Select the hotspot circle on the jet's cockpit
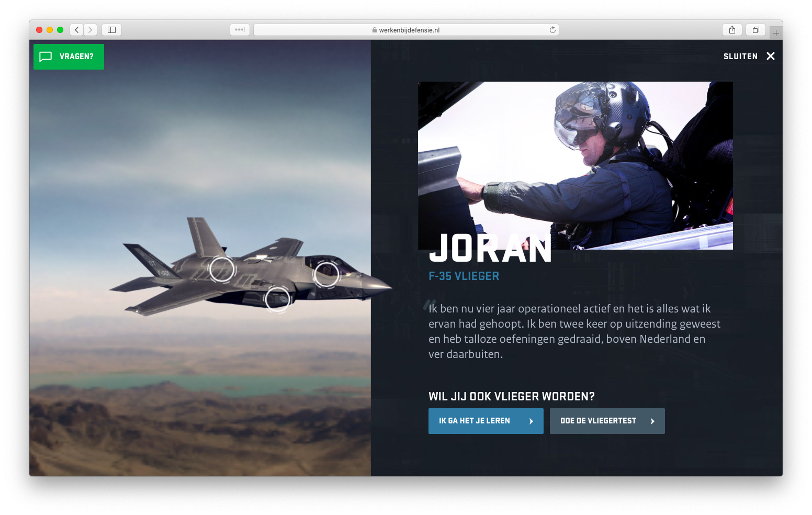This screenshot has width=812, height=515. click(x=326, y=274)
